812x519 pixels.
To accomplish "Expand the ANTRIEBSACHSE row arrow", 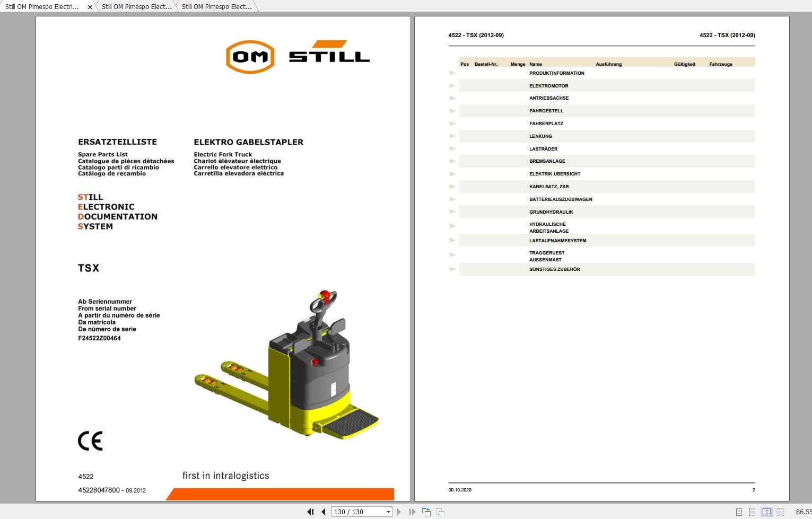I will coord(452,98).
